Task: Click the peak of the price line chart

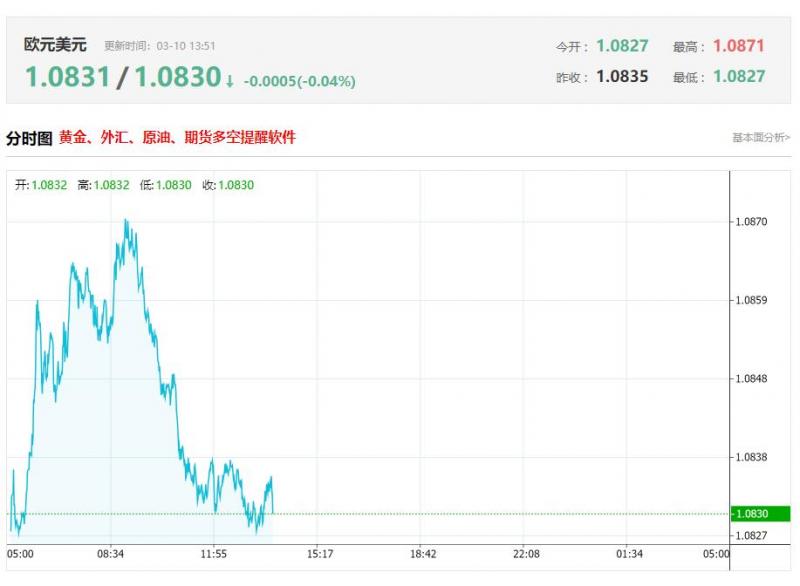Action: pyautogui.click(x=126, y=220)
